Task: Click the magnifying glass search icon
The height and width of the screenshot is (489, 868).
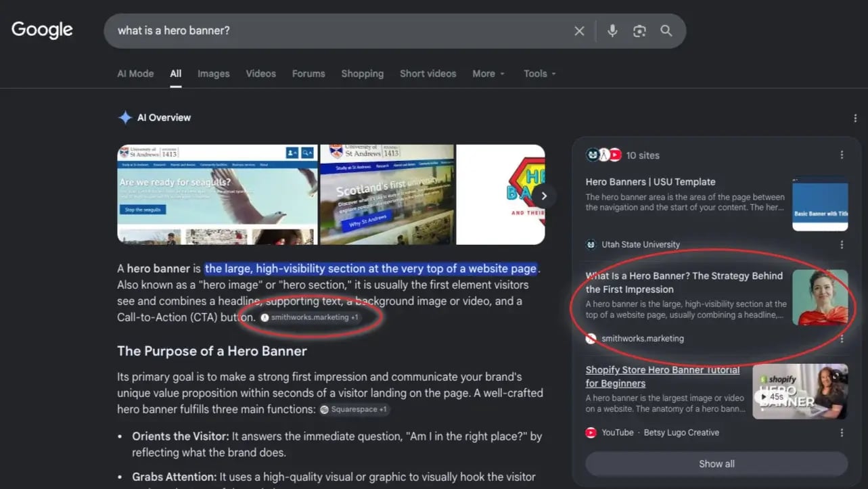Action: click(x=666, y=31)
